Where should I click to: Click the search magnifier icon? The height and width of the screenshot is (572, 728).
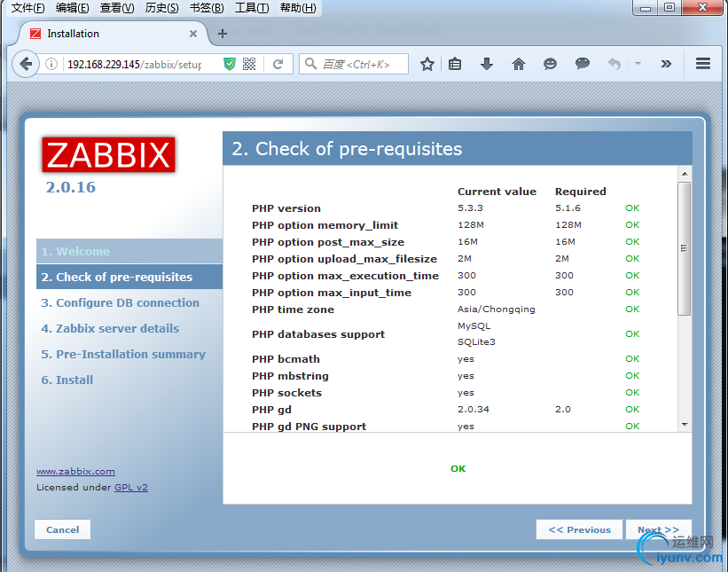click(x=310, y=64)
